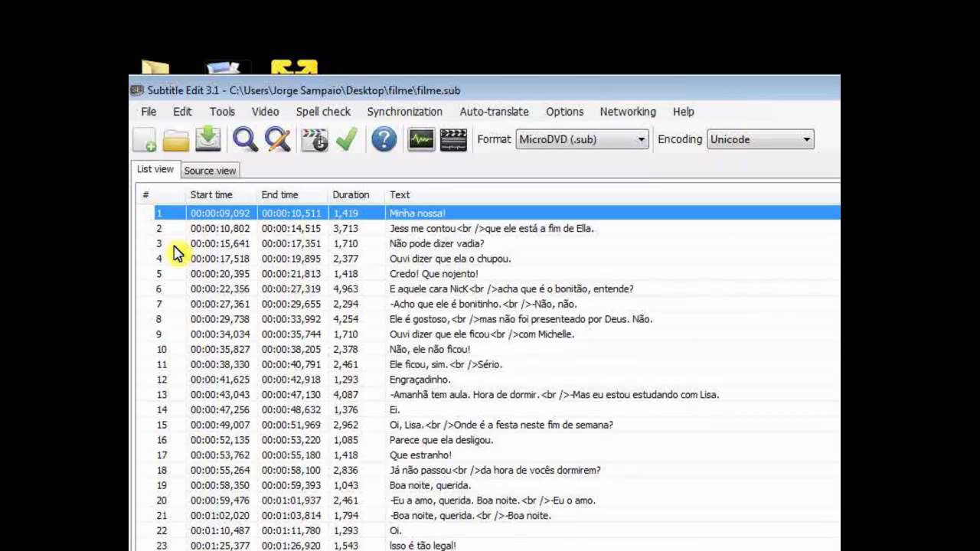This screenshot has height=551, width=980.
Task: Open the Tools menu
Action: coord(222,112)
